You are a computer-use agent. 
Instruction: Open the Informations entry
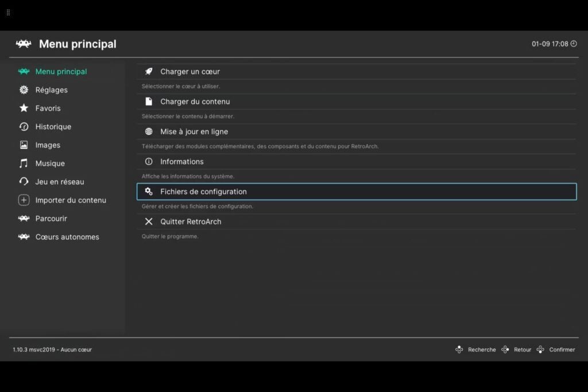point(356,161)
